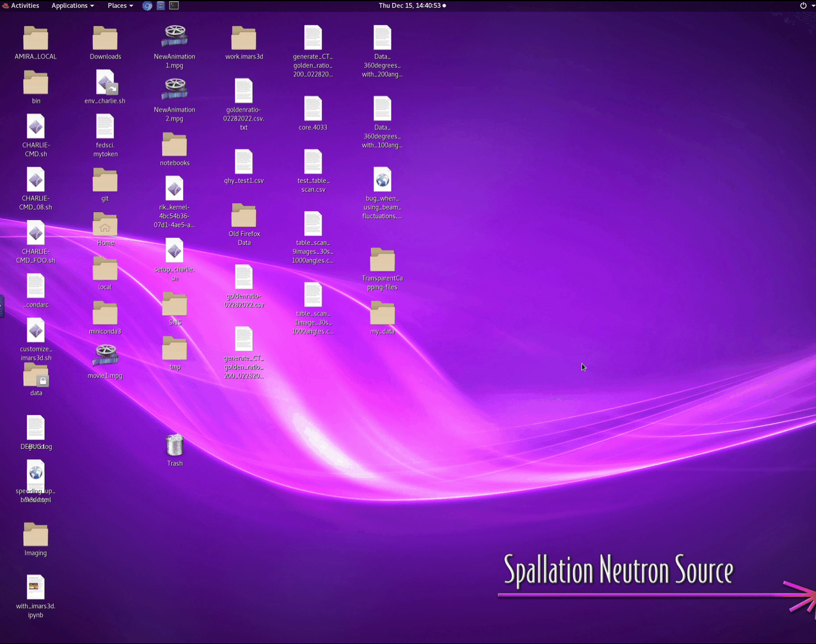The image size is (816, 644).
Task: Launch the terminal from top bar
Action: click(174, 5)
